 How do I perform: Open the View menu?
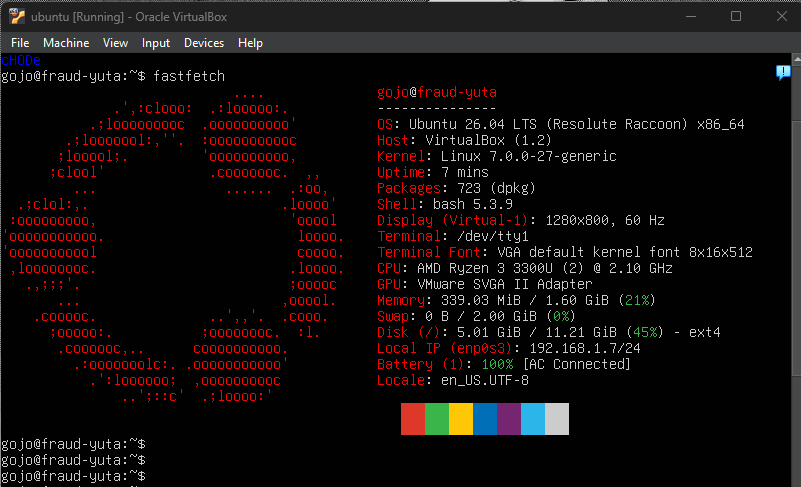point(115,43)
